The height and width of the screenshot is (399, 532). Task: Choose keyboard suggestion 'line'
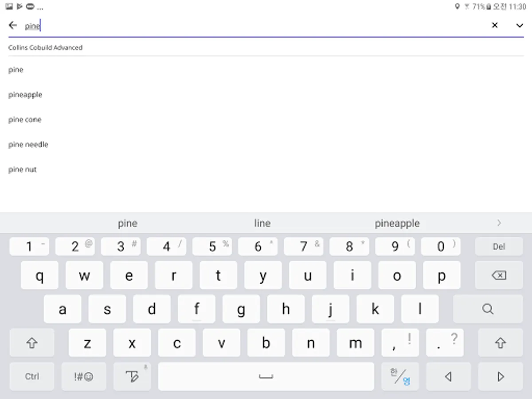[x=262, y=223]
